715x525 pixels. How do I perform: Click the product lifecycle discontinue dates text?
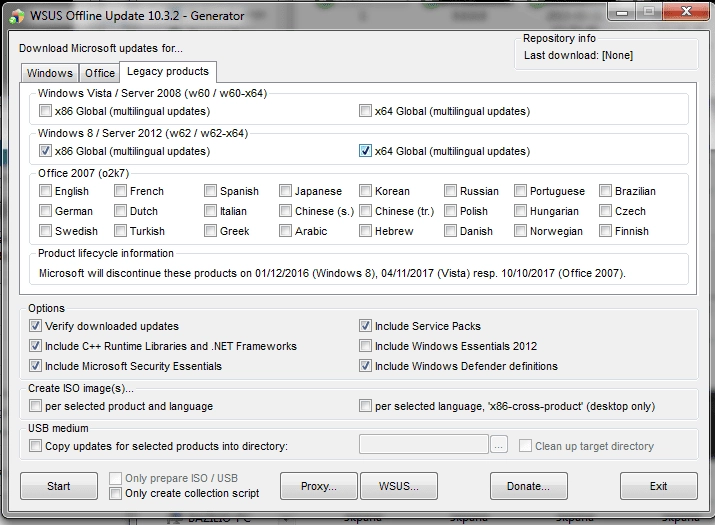(332, 273)
